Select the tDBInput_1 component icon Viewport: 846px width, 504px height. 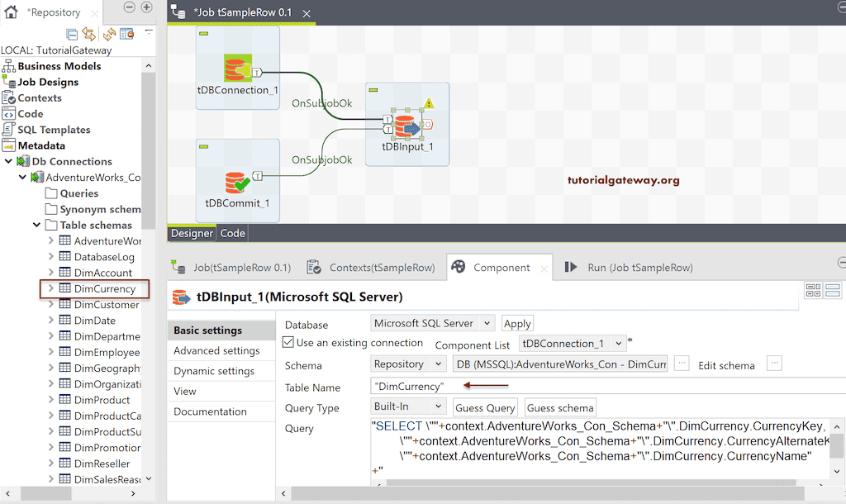click(x=406, y=126)
